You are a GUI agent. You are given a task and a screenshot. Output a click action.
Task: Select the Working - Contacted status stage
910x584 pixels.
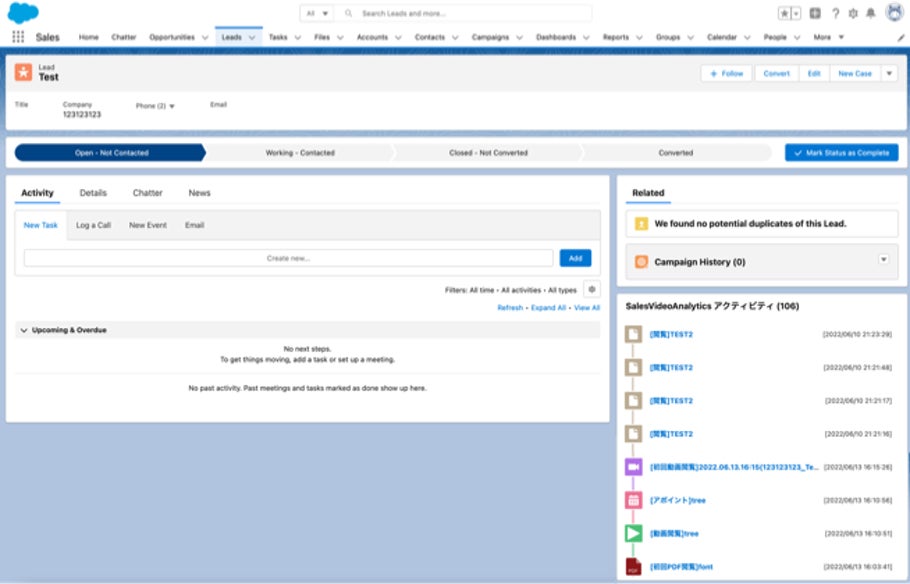pos(300,153)
